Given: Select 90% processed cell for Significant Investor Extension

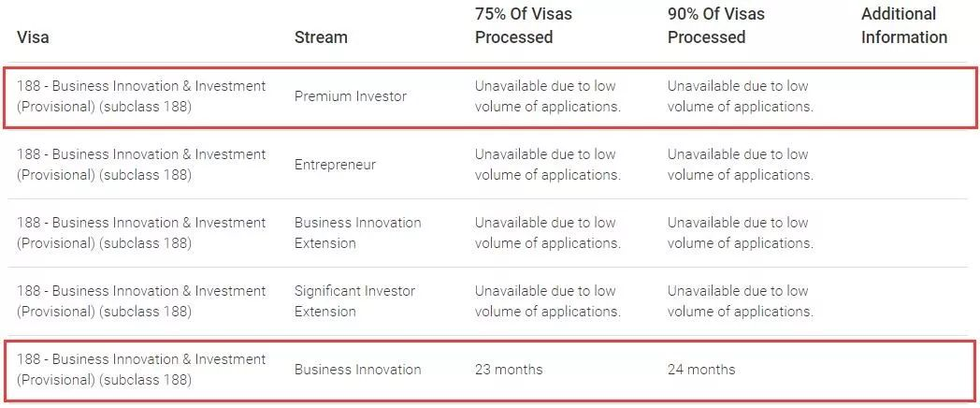Looking at the screenshot, I should click(740, 301).
